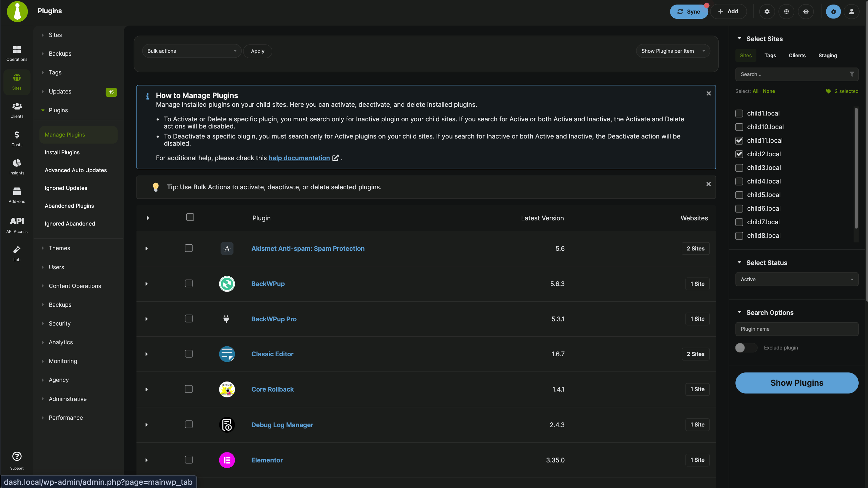Viewport: 868px width, 488px height.
Task: Check the Akismet Anti-spam row checkbox
Action: pos(189,248)
